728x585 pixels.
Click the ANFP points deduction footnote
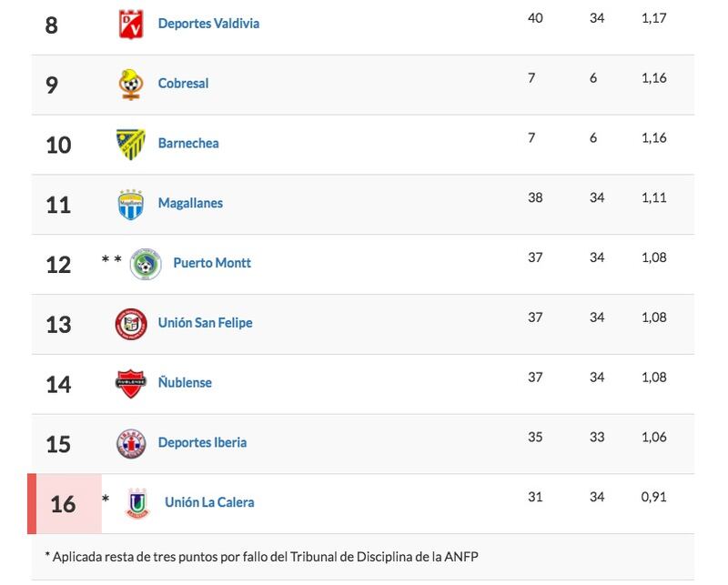click(x=261, y=557)
